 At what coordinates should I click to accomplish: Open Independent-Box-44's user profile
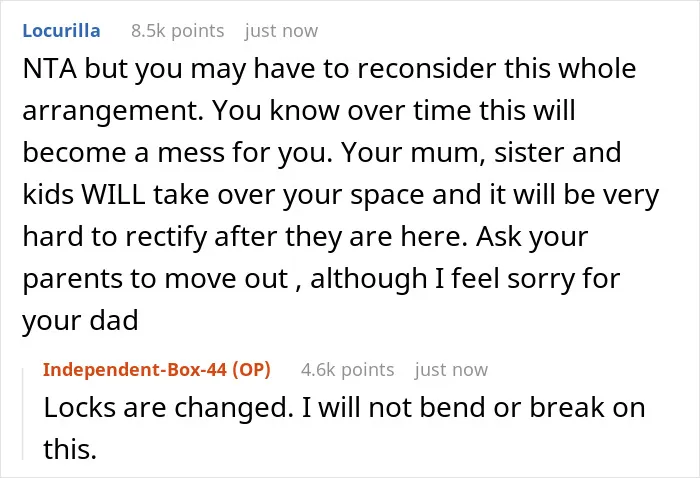(135, 370)
